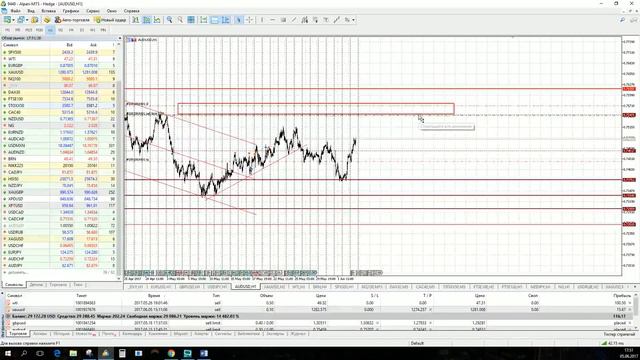Screen dimensions: 640x360
Task: Switch to Детали tab in Market Watch
Action: 36,284
